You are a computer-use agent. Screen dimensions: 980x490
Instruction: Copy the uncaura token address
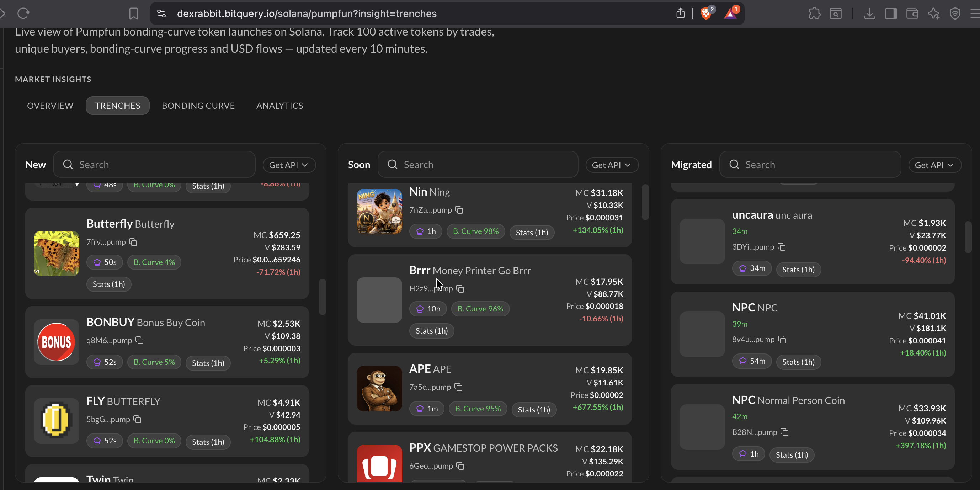pos(782,247)
